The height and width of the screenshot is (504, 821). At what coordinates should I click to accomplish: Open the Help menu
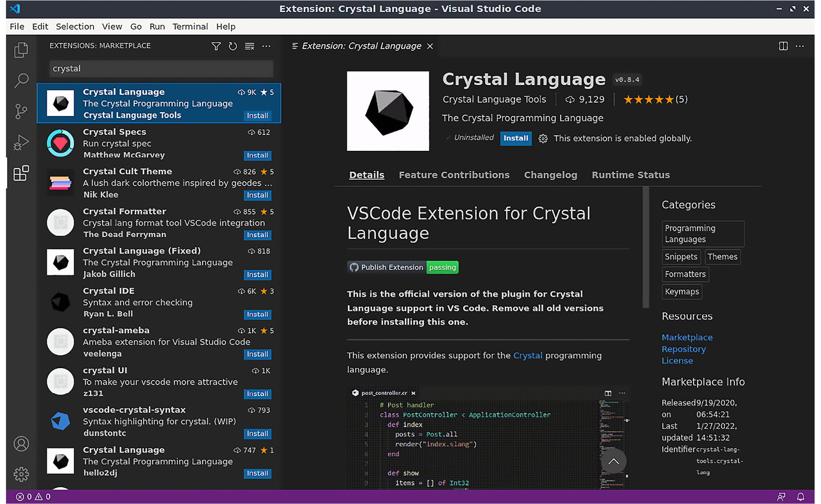pyautogui.click(x=226, y=26)
